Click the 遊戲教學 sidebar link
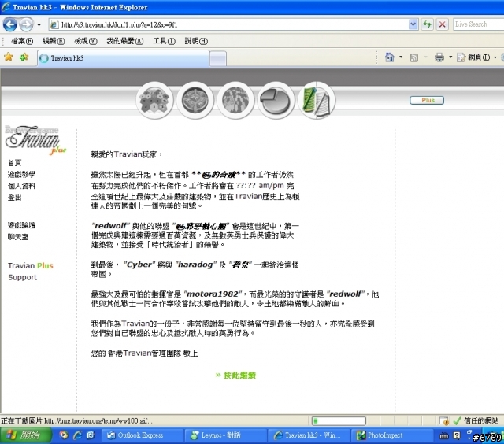 tap(21, 175)
